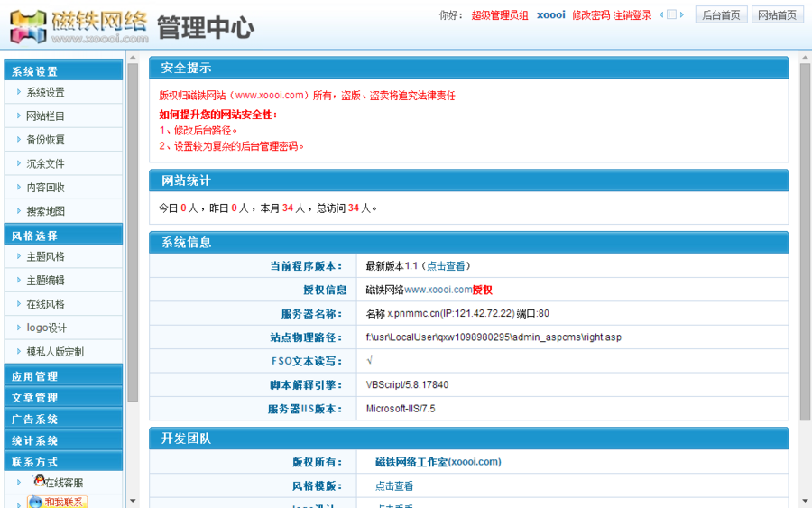Image resolution: width=812 pixels, height=508 pixels.
Task: Click 超级管理员组 in the header
Action: [x=500, y=15]
